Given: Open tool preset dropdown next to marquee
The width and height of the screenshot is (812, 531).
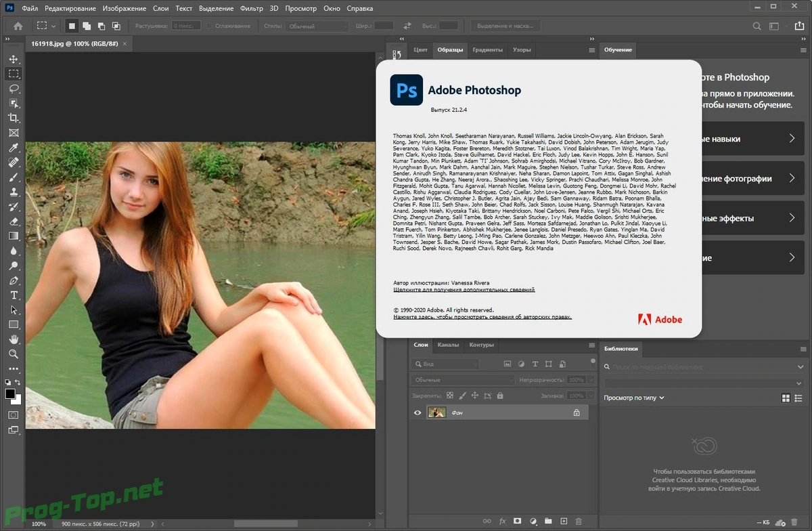Looking at the screenshot, I should pyautogui.click(x=54, y=26).
